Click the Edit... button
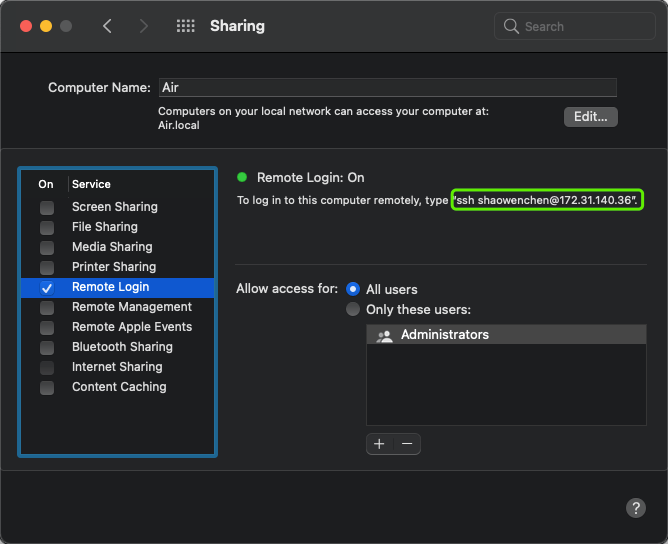The image size is (668, 544). click(x=590, y=117)
